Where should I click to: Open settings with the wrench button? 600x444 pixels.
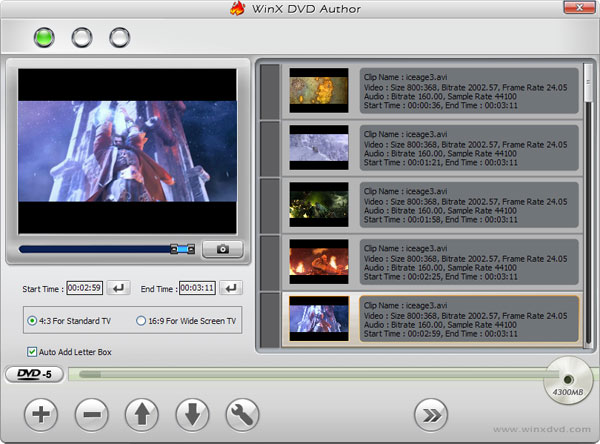pyautogui.click(x=243, y=413)
